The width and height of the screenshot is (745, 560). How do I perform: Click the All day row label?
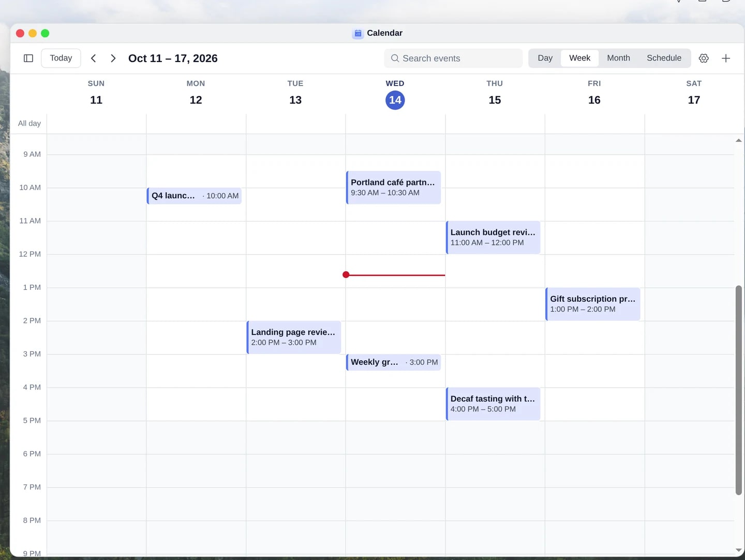(29, 123)
